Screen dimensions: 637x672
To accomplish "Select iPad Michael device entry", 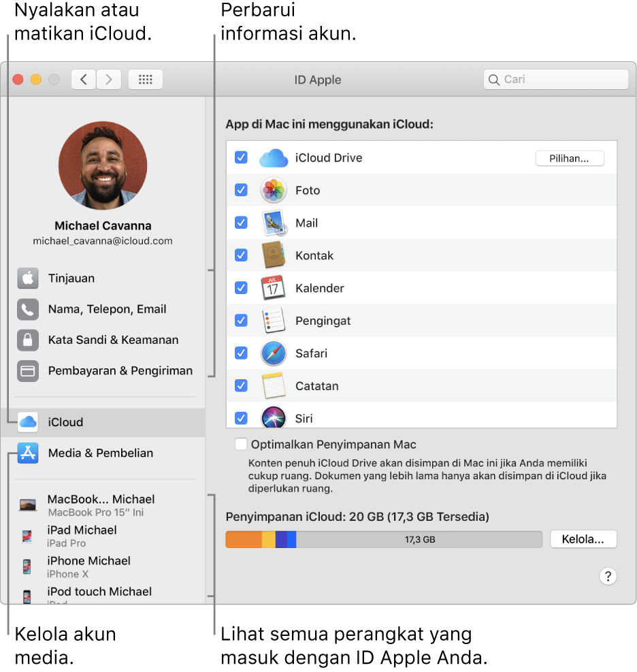I will [103, 536].
